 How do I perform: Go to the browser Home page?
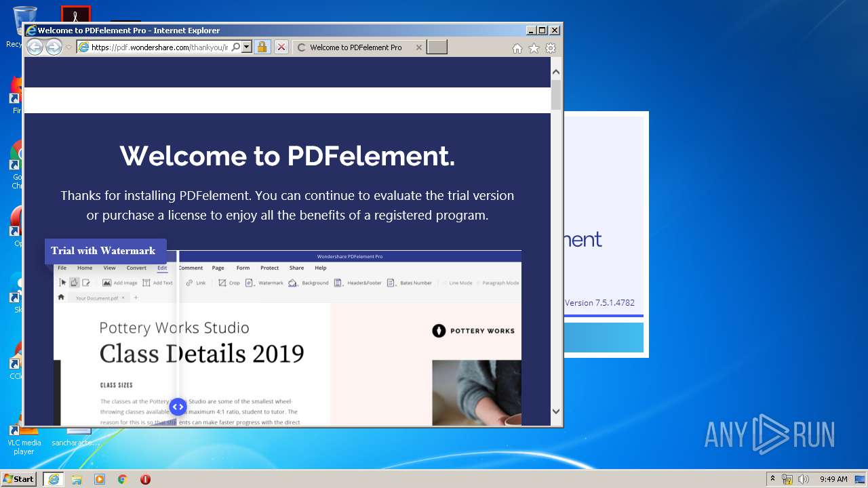(517, 48)
